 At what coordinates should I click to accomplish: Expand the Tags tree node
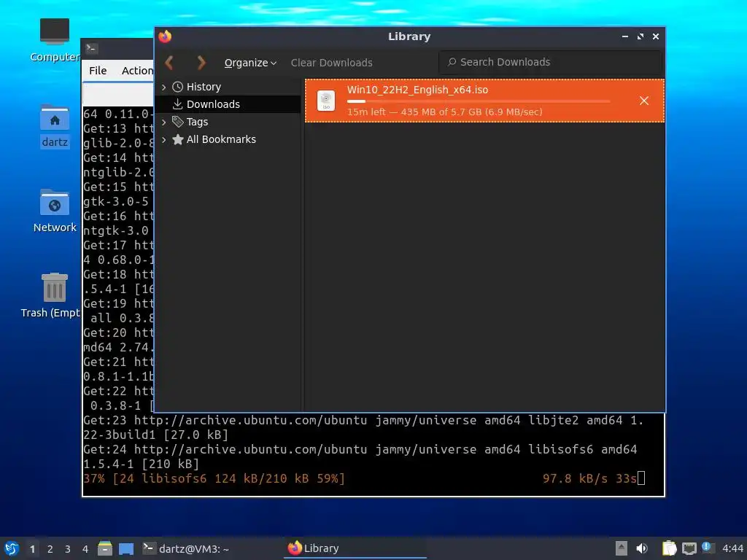(x=164, y=122)
